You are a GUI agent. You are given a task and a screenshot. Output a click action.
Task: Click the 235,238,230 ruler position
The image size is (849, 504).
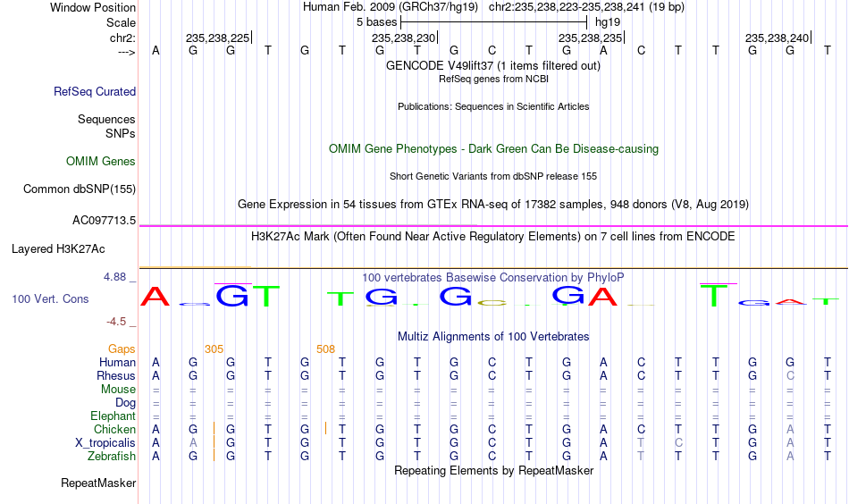(x=404, y=38)
